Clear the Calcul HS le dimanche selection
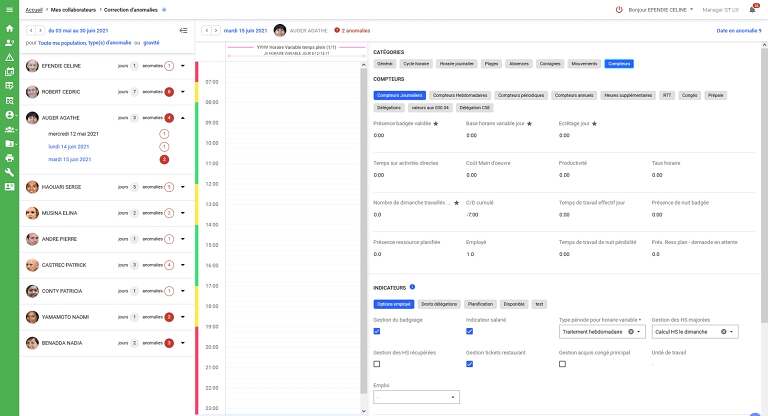 point(723,332)
